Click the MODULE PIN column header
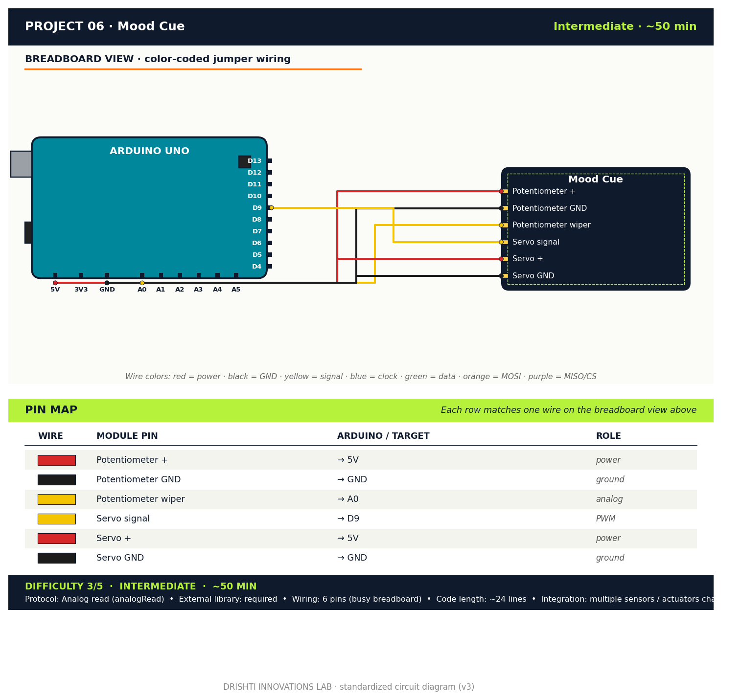The width and height of the screenshot is (741, 700). (127, 436)
